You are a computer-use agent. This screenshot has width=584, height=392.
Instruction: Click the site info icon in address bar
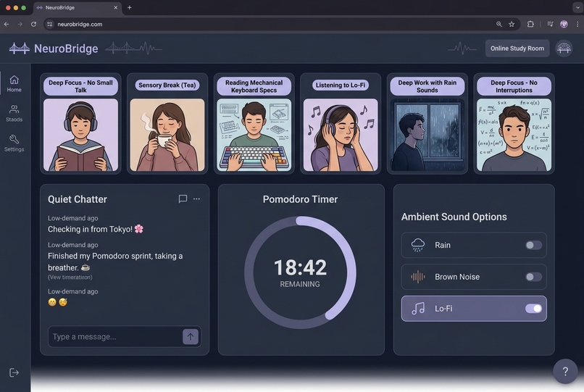49,24
